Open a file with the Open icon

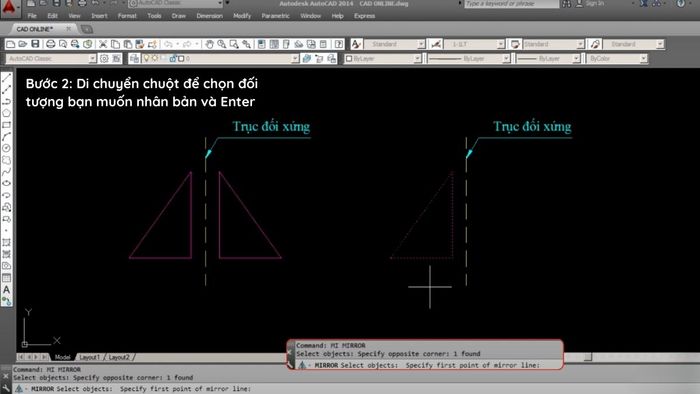pos(23,44)
